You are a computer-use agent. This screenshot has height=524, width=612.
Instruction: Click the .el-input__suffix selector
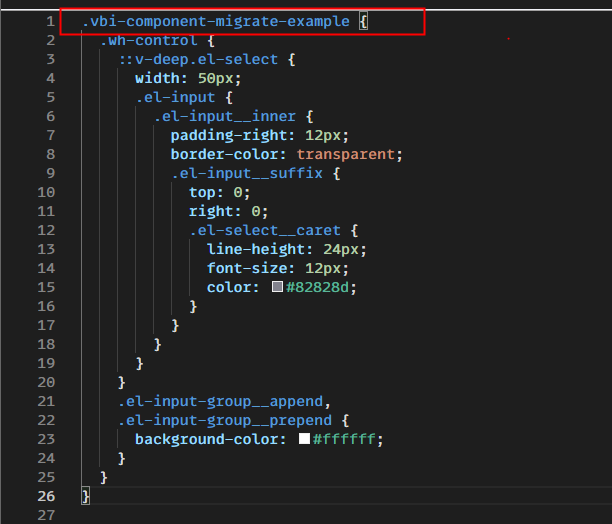pos(247,173)
